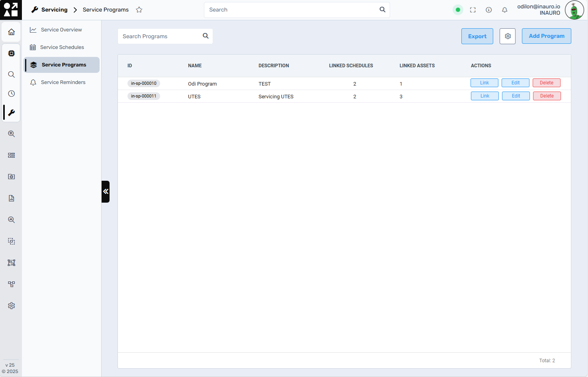Go to Service Reminders
588x377 pixels.
pyautogui.click(x=63, y=82)
